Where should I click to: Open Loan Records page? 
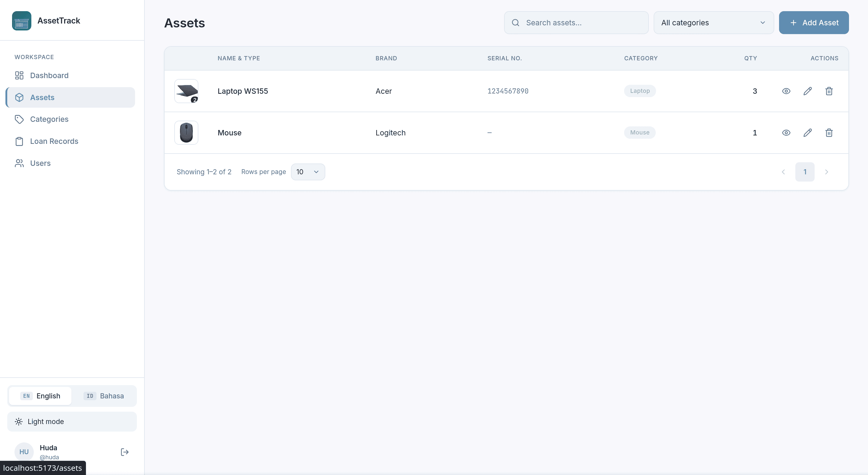pyautogui.click(x=71, y=141)
